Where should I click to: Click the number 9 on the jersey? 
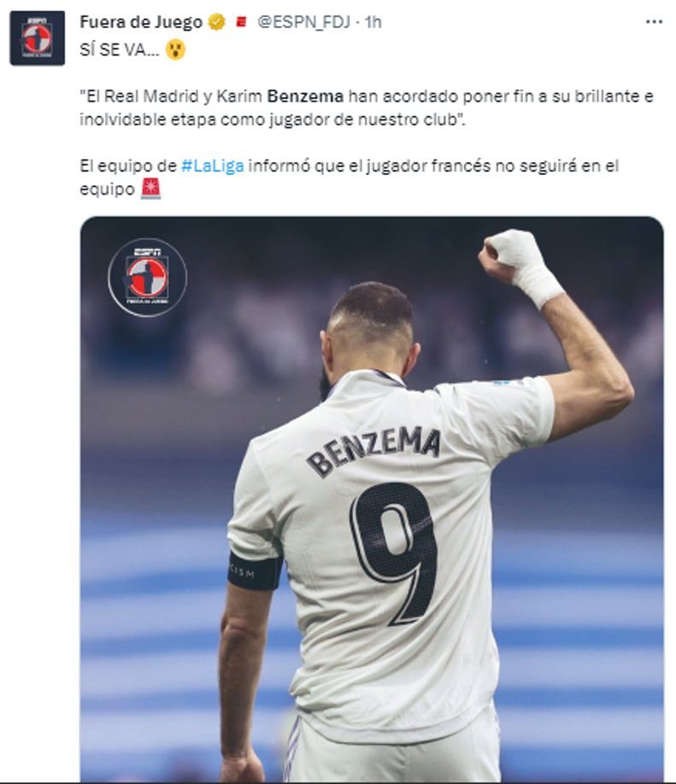(394, 553)
